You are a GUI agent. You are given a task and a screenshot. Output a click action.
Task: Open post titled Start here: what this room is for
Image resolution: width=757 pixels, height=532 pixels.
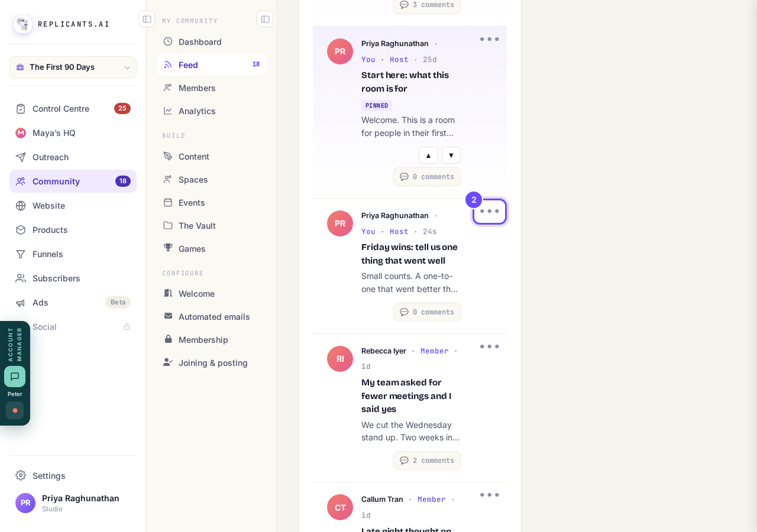[405, 82]
